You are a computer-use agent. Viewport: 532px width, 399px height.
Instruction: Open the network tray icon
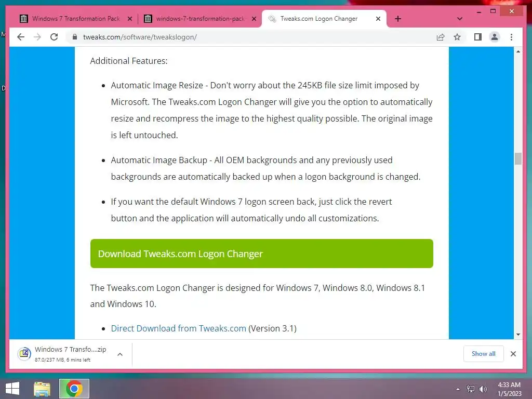coord(470,389)
